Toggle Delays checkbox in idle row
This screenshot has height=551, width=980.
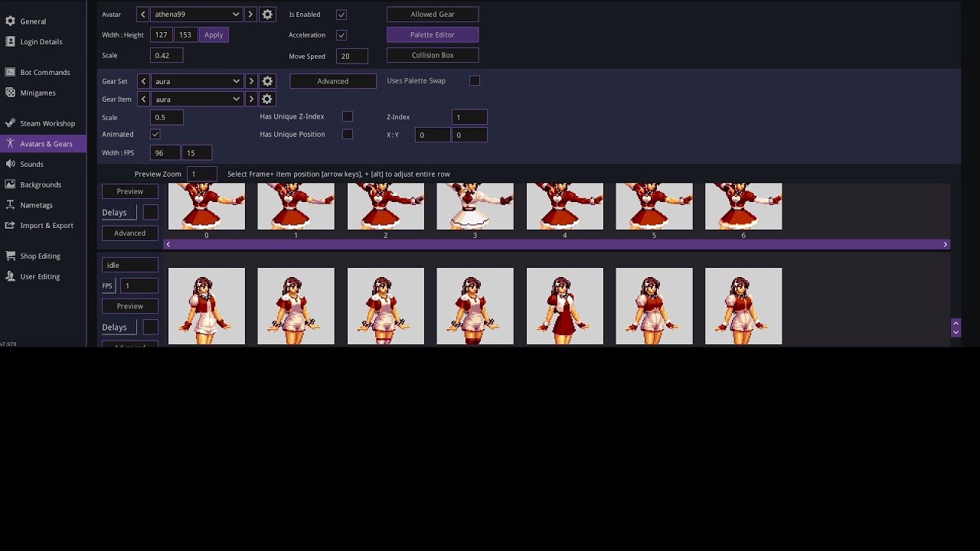click(x=150, y=327)
